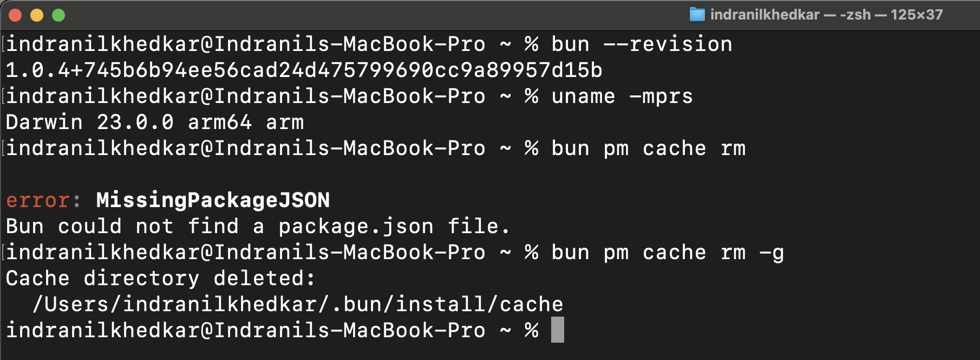Select the MissingPackageJSON error title
980x360 pixels.
(x=211, y=200)
